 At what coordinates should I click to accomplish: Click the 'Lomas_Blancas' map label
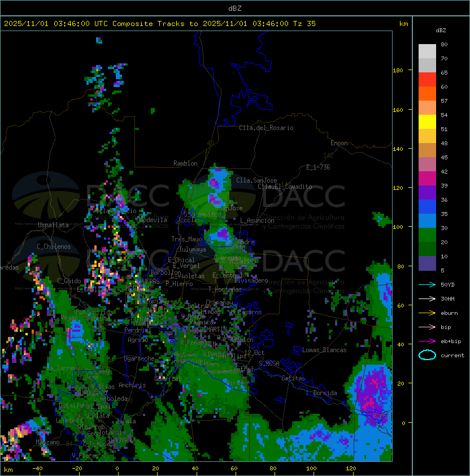coord(324,350)
